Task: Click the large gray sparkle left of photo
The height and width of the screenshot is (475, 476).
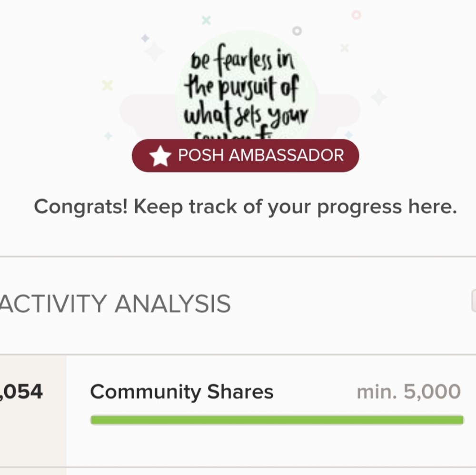Action: tap(154, 51)
